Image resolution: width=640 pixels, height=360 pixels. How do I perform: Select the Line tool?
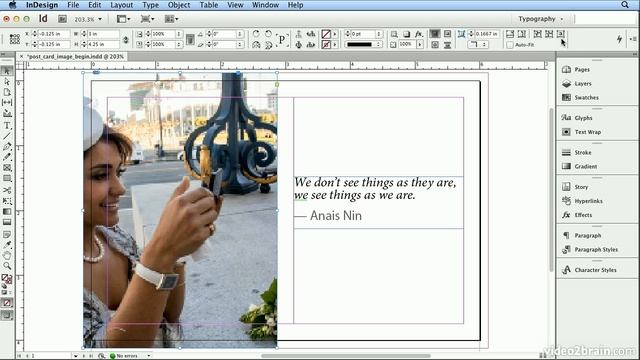point(7,136)
